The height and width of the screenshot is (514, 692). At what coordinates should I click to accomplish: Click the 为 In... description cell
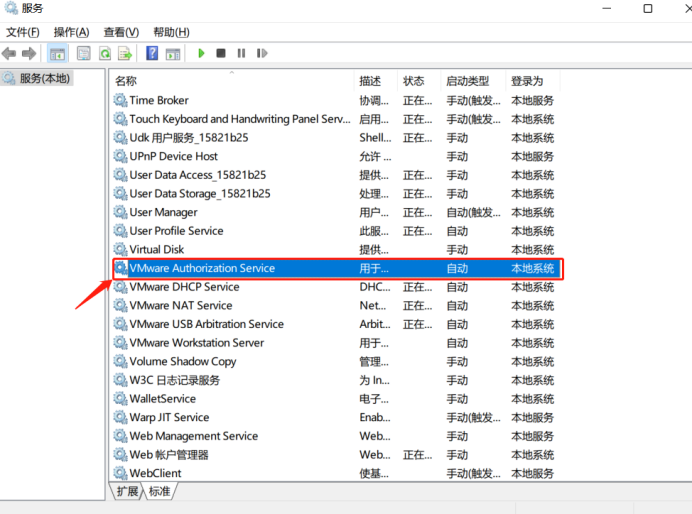[x=375, y=380]
